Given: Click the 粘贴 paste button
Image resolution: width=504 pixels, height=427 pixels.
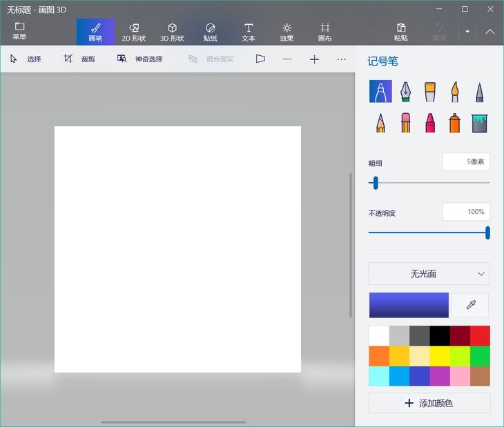Looking at the screenshot, I should [x=401, y=32].
